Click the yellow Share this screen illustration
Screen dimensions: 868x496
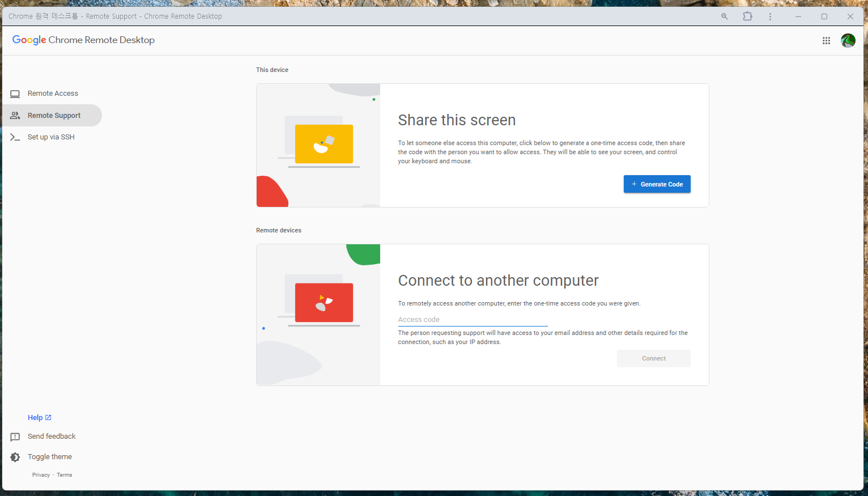pyautogui.click(x=318, y=146)
